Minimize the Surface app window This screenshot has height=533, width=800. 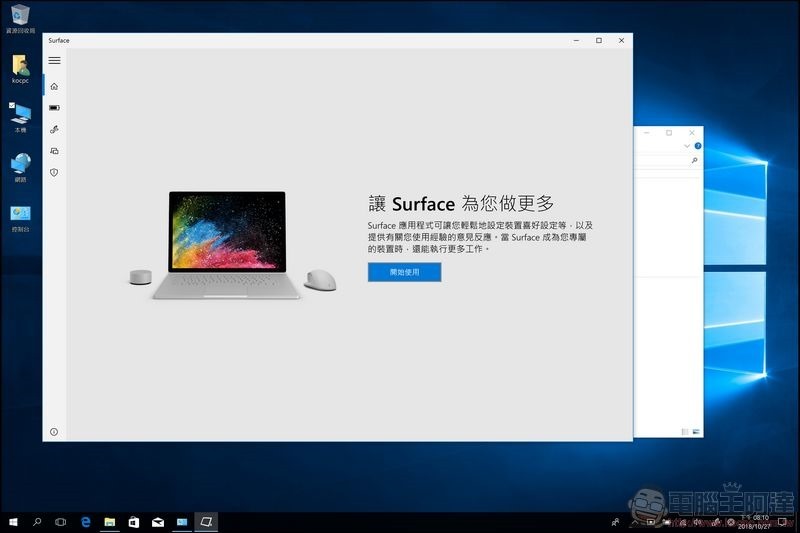coord(576,40)
